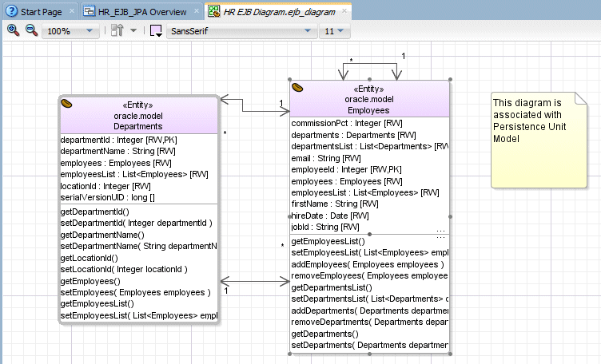The image size is (601, 364).
Task: Open the font size 11 dropdown
Action: click(334, 31)
